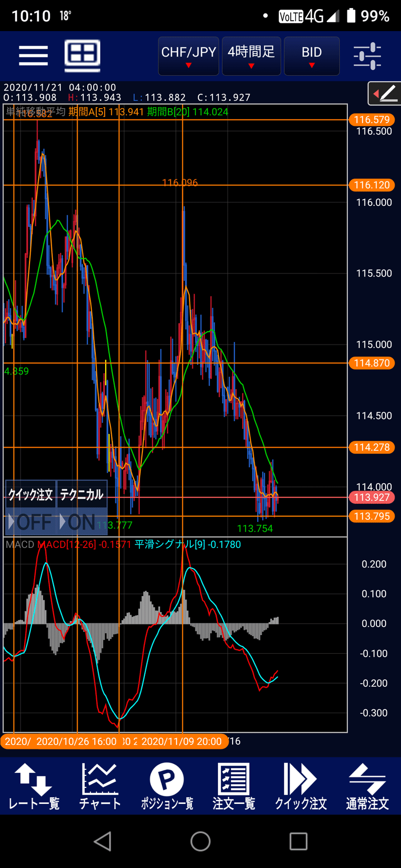Tap Android home button
The image size is (401, 868).
pyautogui.click(x=200, y=841)
